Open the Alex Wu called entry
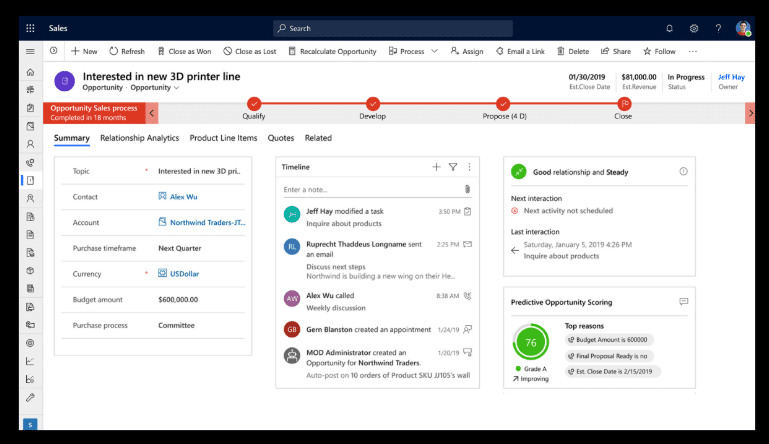769x444 pixels. click(x=378, y=301)
